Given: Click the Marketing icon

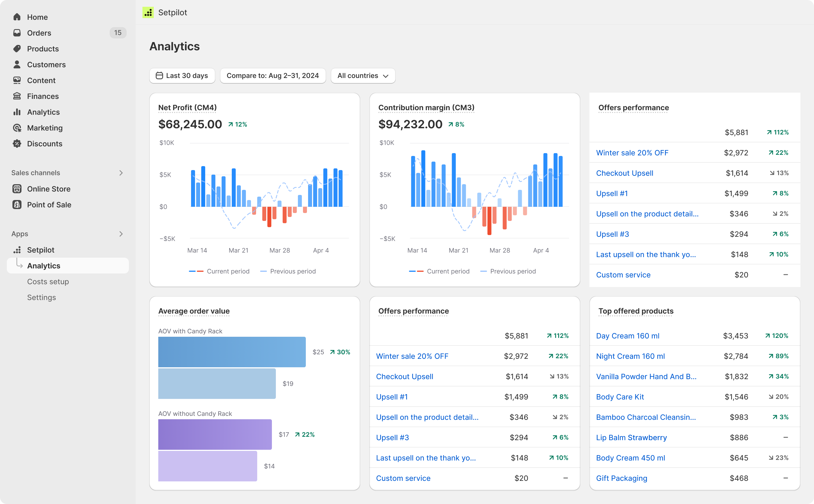Looking at the screenshot, I should (x=17, y=128).
